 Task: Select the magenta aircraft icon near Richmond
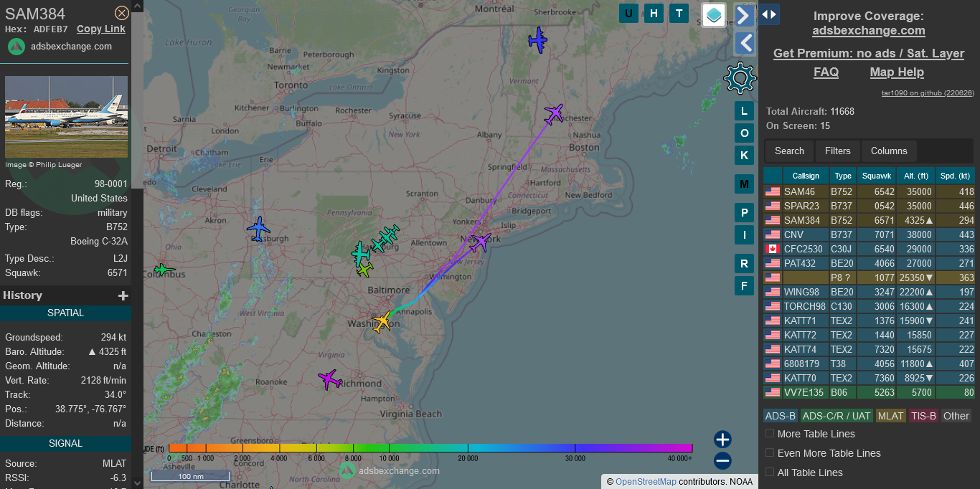coord(329,379)
